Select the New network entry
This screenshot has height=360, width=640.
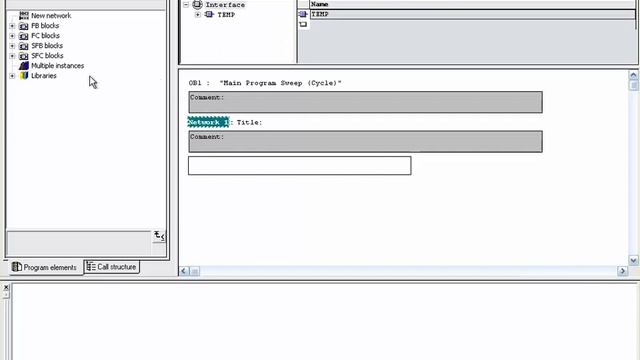point(51,16)
